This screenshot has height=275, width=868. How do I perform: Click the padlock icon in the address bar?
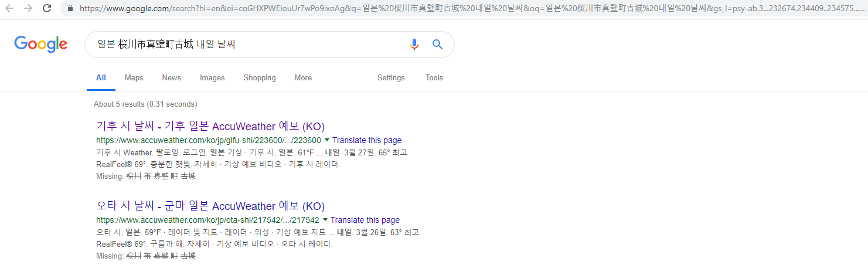(70, 9)
